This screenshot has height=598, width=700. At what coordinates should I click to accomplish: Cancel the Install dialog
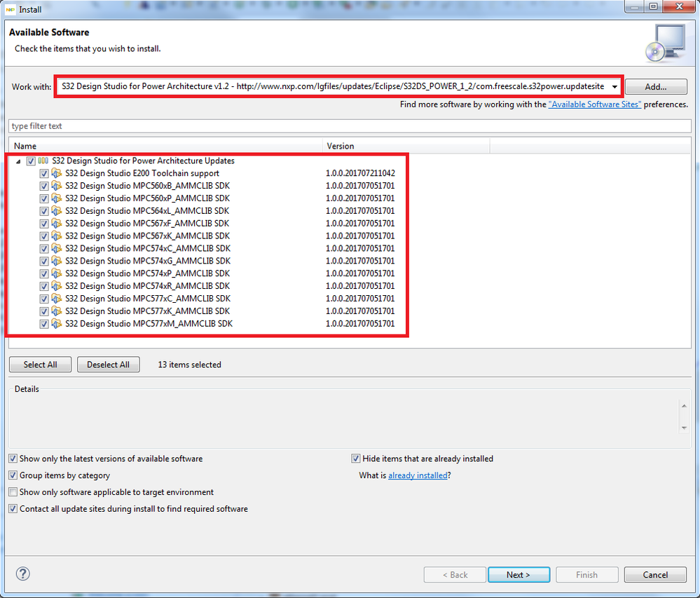[x=655, y=575]
